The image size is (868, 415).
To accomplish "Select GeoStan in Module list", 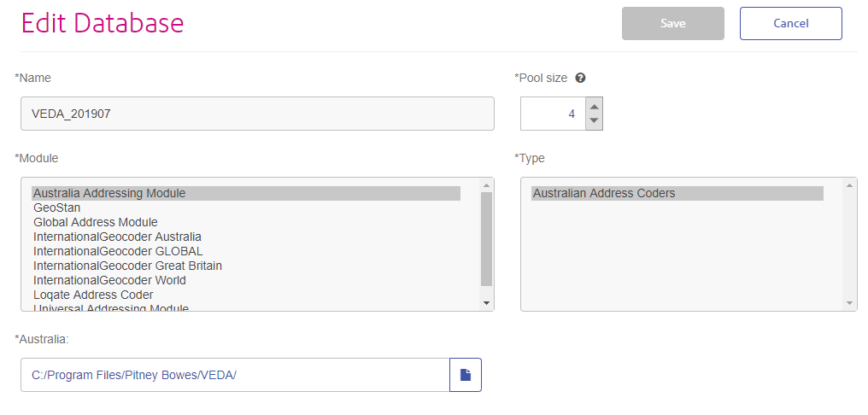I will tap(246, 208).
